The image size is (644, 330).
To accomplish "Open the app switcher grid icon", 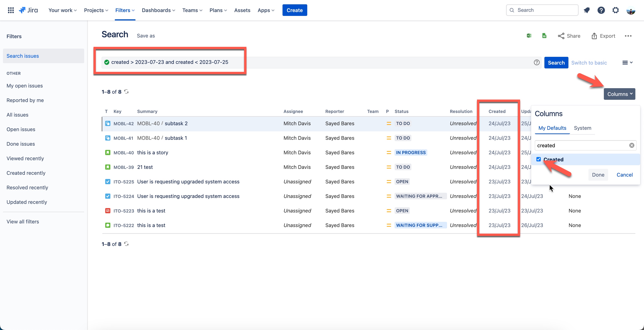I will (x=10, y=10).
